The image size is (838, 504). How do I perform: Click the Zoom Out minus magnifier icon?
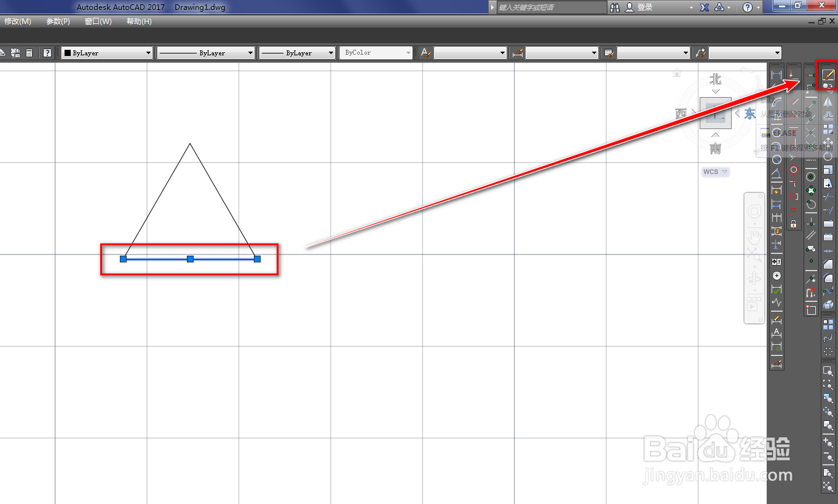828,457
